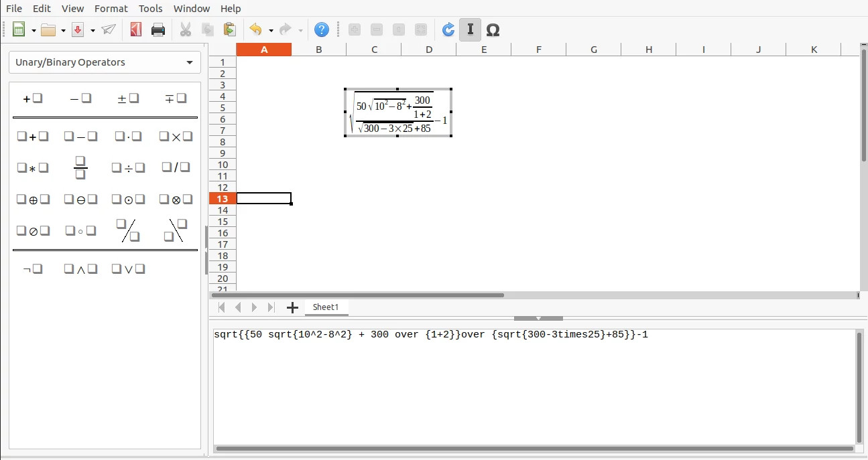This screenshot has height=460, width=868.
Task: Toggle the Formula Cursor icon
Action: [x=471, y=29]
